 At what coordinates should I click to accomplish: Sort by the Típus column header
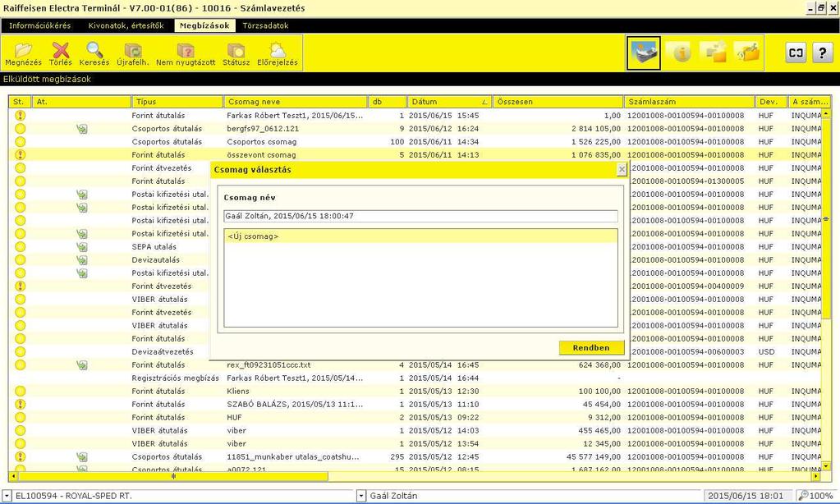[x=177, y=102]
